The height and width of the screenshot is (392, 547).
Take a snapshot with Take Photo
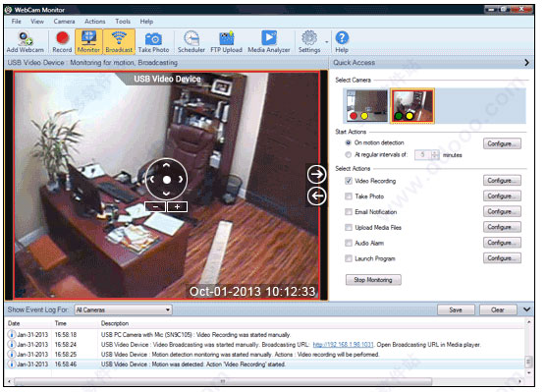click(x=153, y=42)
